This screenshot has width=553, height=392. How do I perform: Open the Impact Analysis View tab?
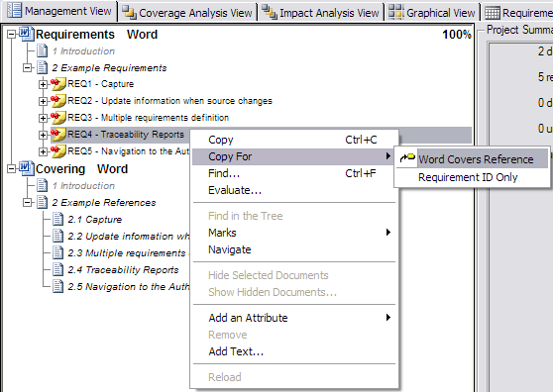[x=321, y=13]
